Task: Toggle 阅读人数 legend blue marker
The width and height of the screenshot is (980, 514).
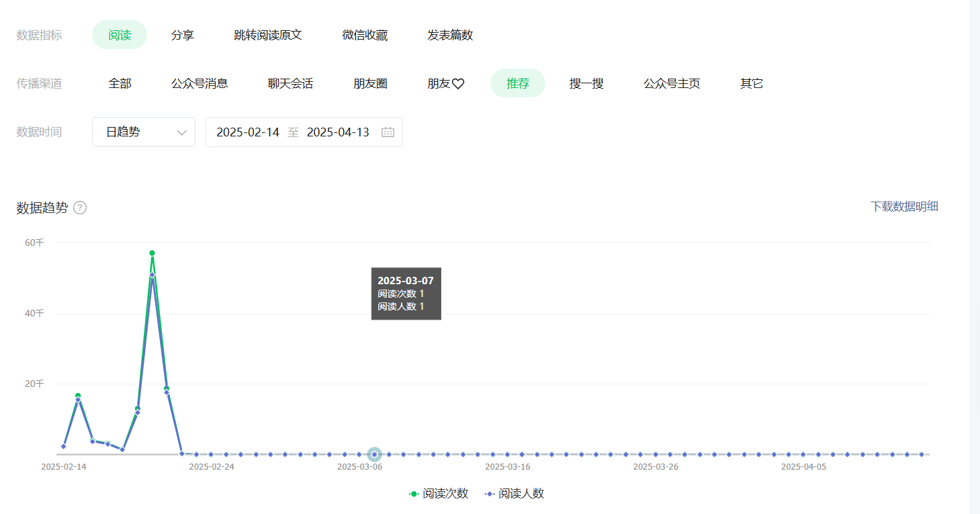Action: 490,494
